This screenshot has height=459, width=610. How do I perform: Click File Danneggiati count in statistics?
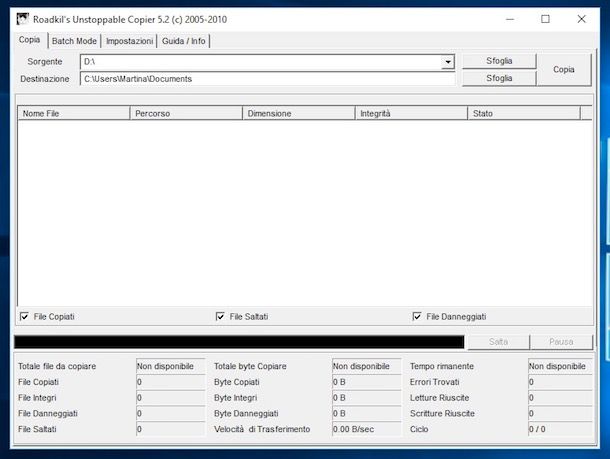point(170,413)
